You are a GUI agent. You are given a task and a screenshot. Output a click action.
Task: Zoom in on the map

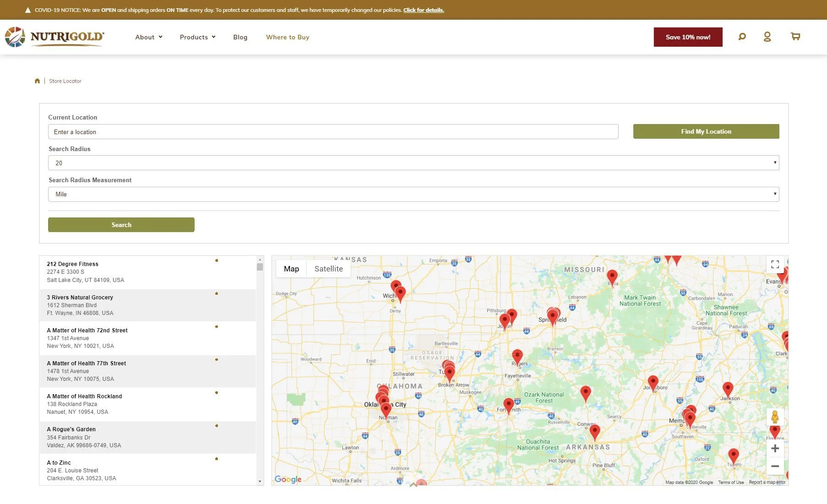pos(775,449)
